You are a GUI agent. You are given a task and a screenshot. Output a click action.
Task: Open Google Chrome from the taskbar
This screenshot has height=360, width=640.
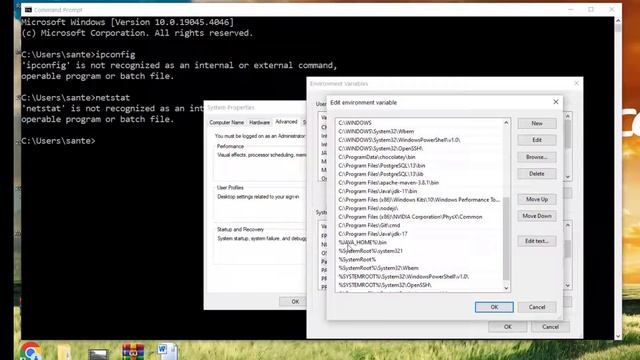[31, 351]
